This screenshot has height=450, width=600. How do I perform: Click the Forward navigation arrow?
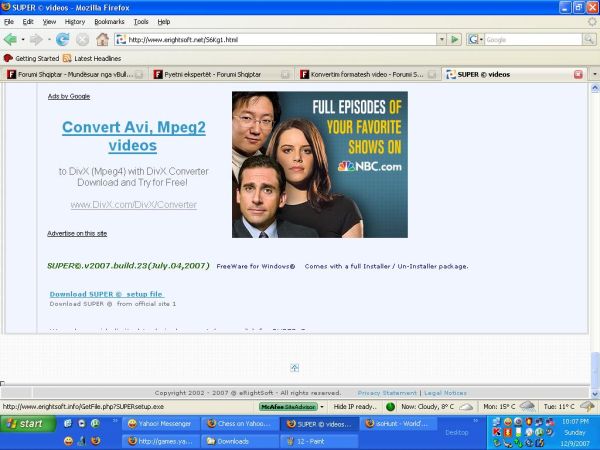pyautogui.click(x=36, y=39)
